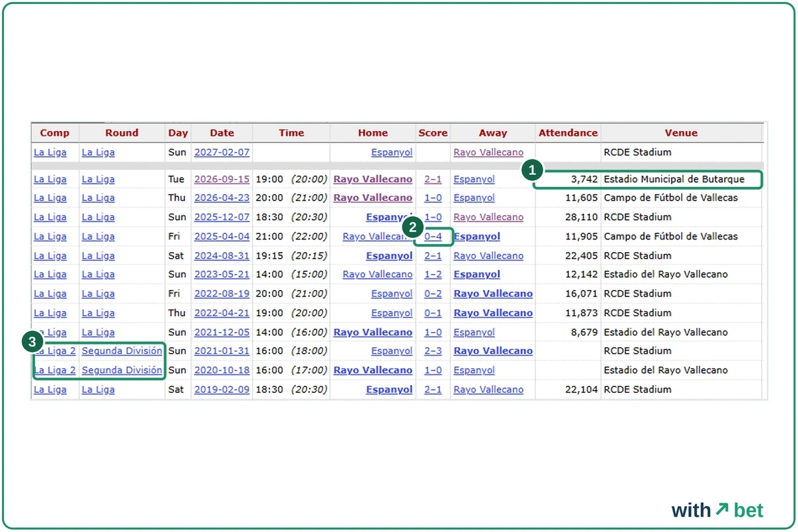Open the 2019-02-09 date link

222,389
